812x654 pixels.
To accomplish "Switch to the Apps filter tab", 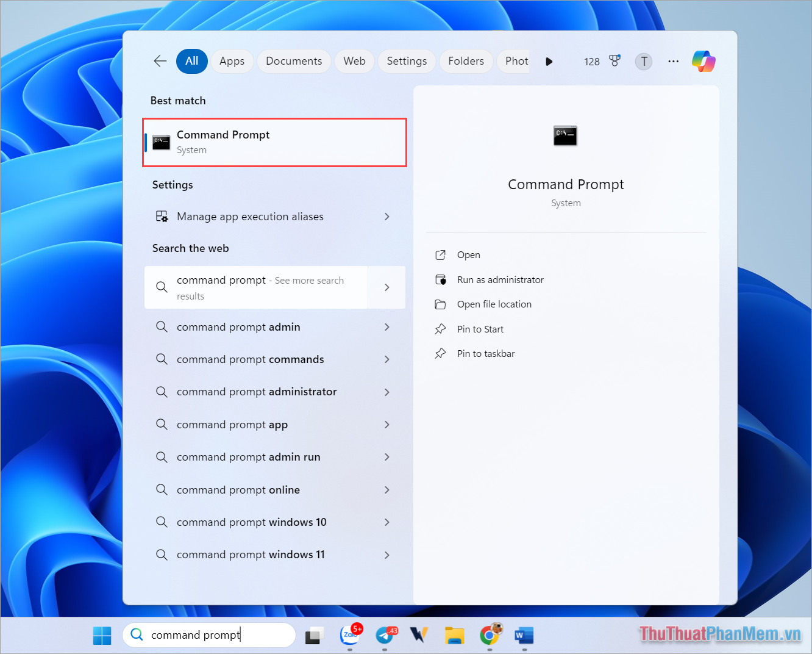I will [x=232, y=61].
